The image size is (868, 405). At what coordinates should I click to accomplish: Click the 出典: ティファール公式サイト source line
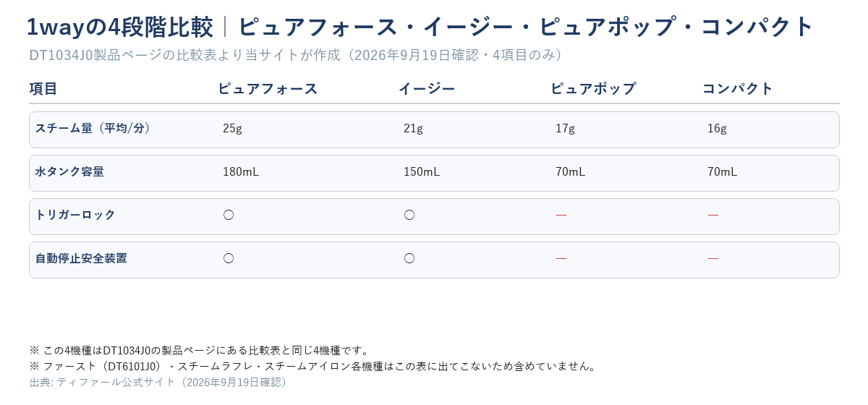pos(161,382)
